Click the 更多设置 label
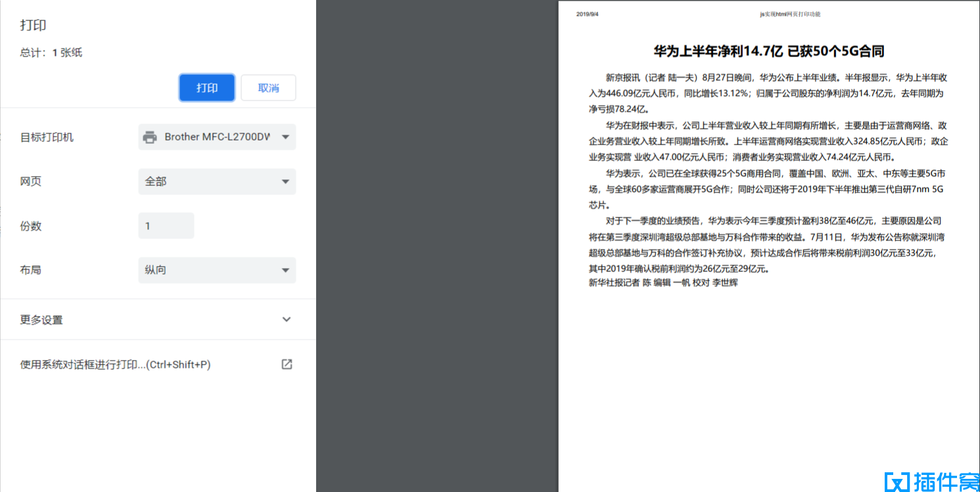The width and height of the screenshot is (980, 492). pos(41,320)
